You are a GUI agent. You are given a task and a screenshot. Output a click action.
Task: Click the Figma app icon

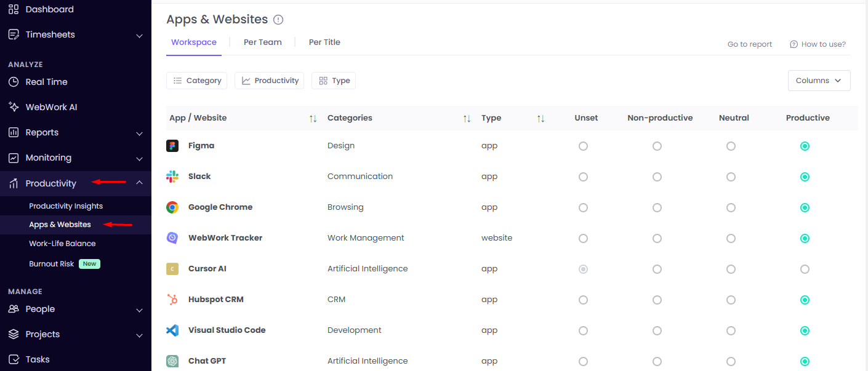pos(172,146)
